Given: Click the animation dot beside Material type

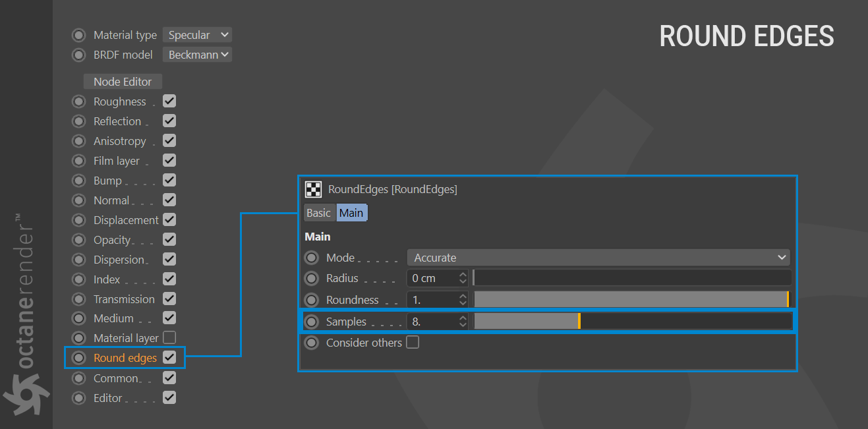Looking at the screenshot, I should click(x=79, y=35).
